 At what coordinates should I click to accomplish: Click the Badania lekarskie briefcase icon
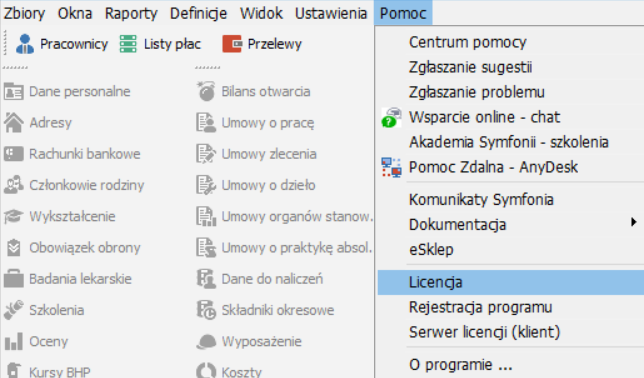coord(14,279)
